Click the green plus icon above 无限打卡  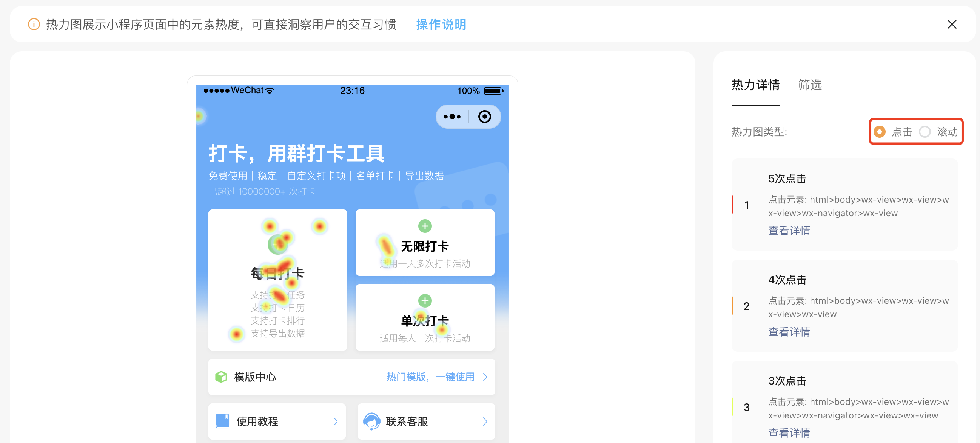[x=425, y=226]
